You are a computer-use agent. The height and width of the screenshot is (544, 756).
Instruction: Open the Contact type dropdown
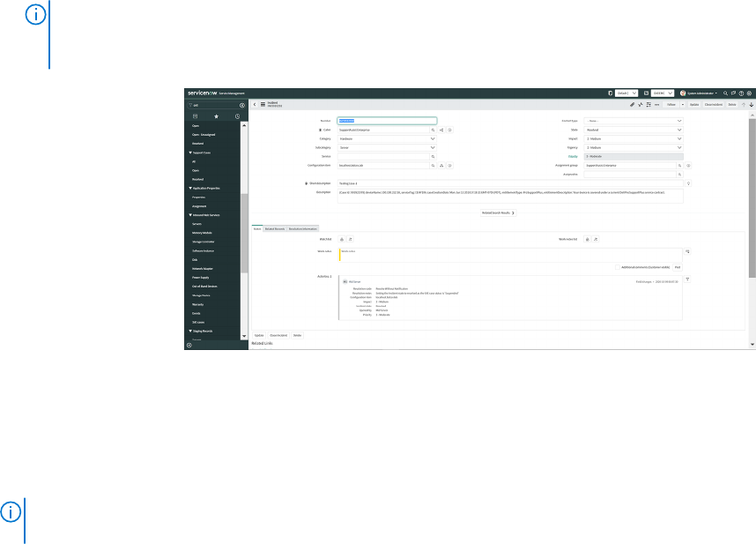click(x=634, y=121)
